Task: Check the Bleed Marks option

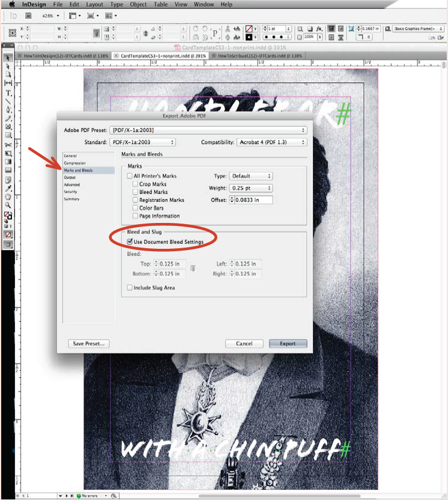Action: (135, 192)
